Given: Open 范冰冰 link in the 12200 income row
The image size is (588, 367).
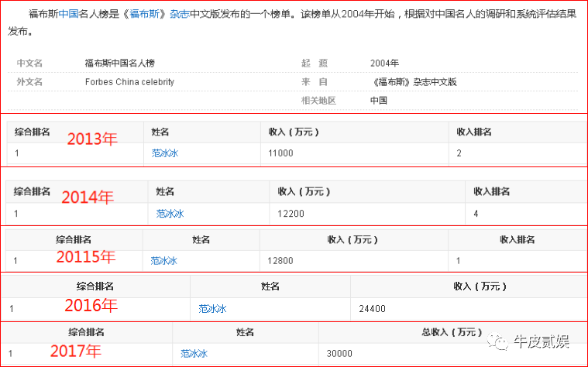Looking at the screenshot, I should coord(170,214).
